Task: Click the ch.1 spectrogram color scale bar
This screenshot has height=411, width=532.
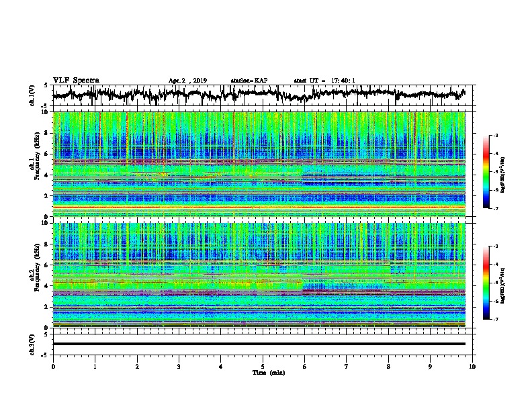Action: (x=486, y=172)
